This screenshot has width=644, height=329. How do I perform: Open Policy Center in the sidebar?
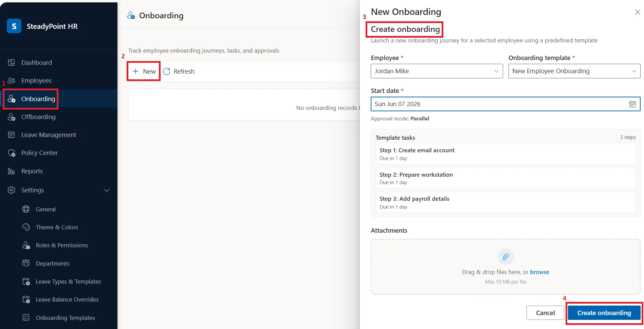tap(59, 153)
